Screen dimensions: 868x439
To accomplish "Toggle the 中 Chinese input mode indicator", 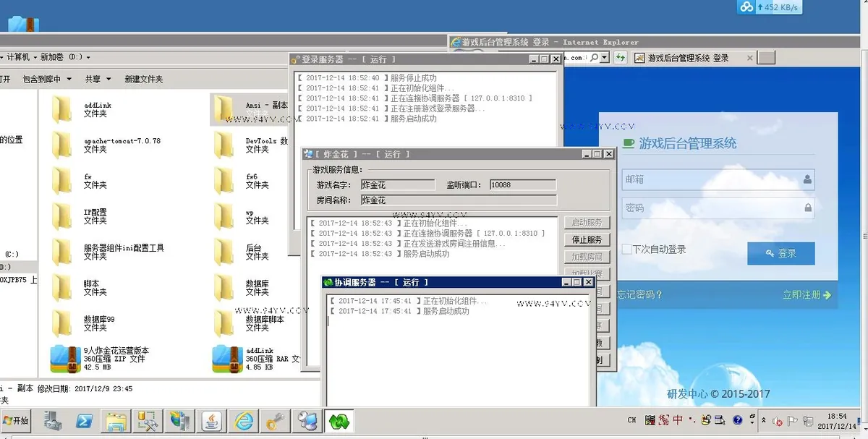I will [x=678, y=419].
